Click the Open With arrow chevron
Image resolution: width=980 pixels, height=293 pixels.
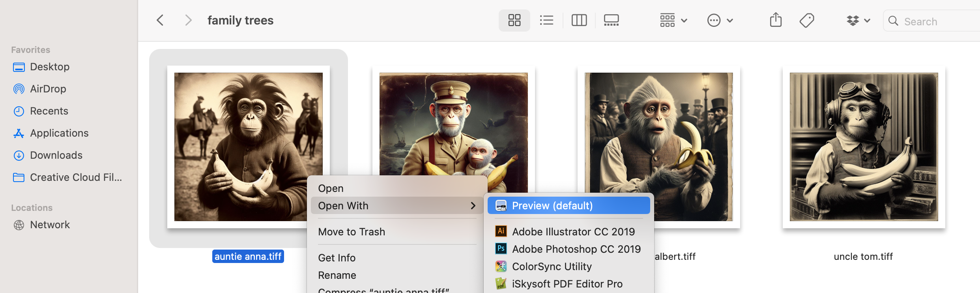coord(473,206)
